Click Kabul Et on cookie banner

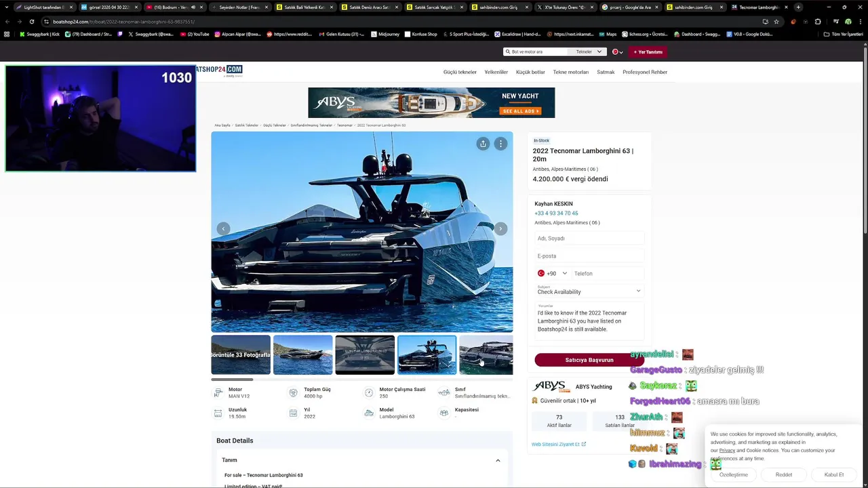coord(834,474)
